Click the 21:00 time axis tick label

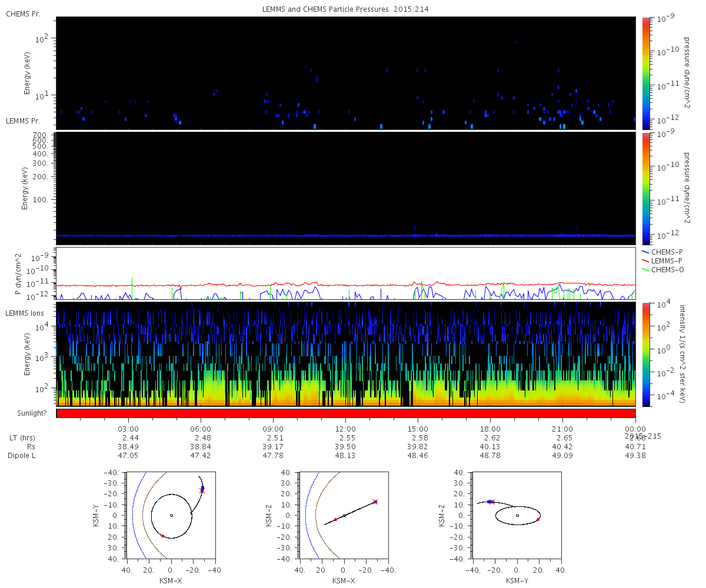click(x=562, y=429)
